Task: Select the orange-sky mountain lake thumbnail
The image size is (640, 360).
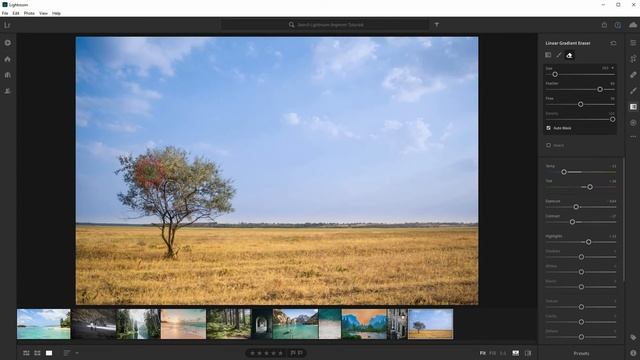Action: [364, 324]
